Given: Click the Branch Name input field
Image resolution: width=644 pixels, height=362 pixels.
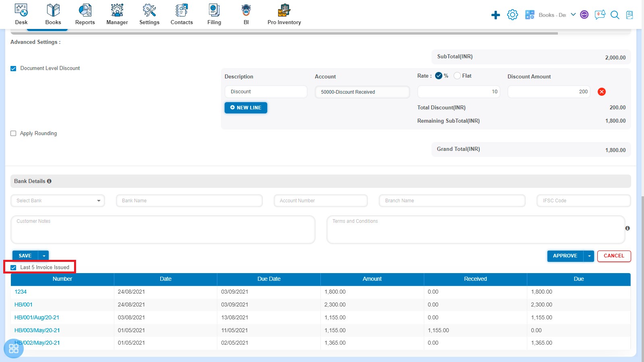Looking at the screenshot, I should tap(452, 201).
